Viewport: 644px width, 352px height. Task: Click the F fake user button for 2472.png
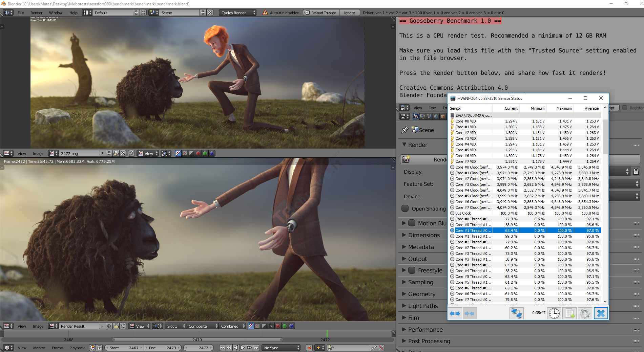pos(102,153)
